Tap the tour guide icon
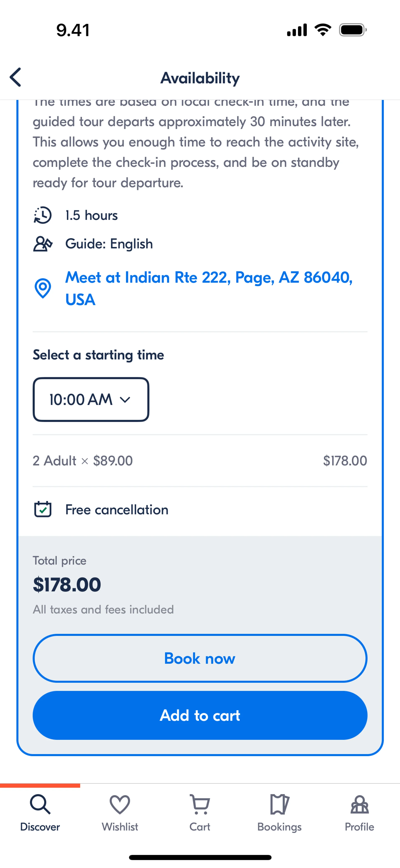 43,244
